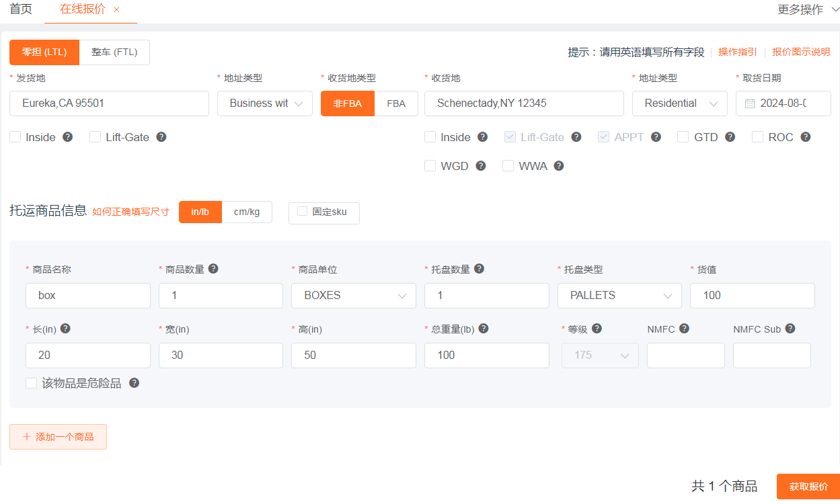Go to the 首页 tab
Viewport: 840px width, 504px height.
pyautogui.click(x=21, y=10)
